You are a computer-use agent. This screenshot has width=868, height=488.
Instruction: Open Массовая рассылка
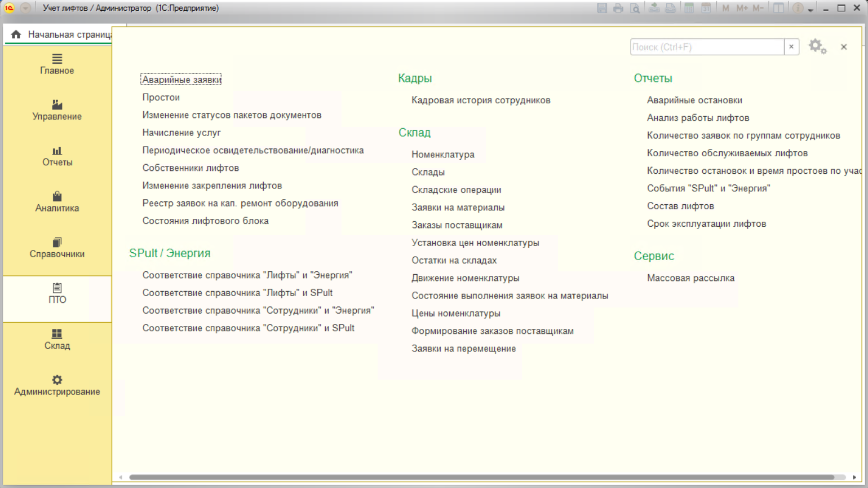690,278
